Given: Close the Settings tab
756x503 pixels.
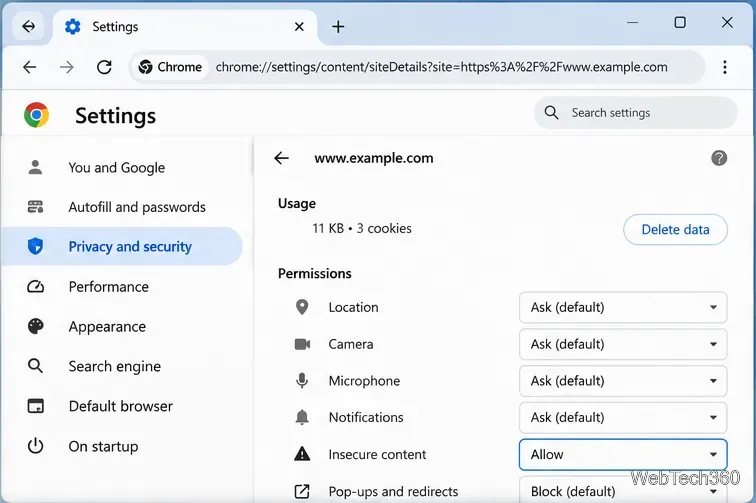Looking at the screenshot, I should (x=299, y=27).
